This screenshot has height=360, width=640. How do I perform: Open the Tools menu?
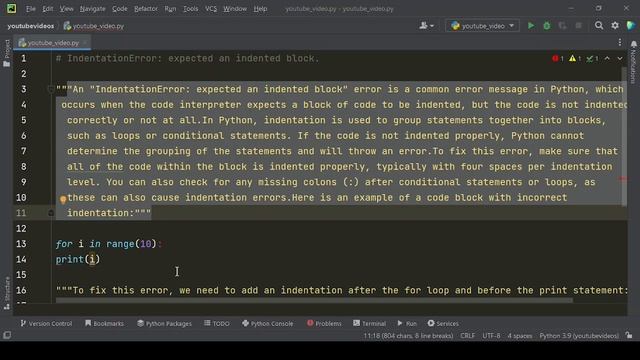pos(190,9)
